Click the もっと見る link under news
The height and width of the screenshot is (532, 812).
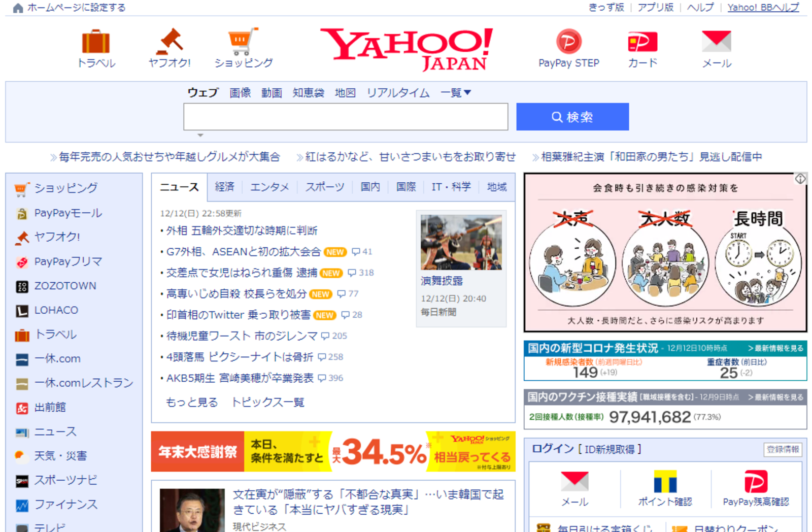click(192, 403)
